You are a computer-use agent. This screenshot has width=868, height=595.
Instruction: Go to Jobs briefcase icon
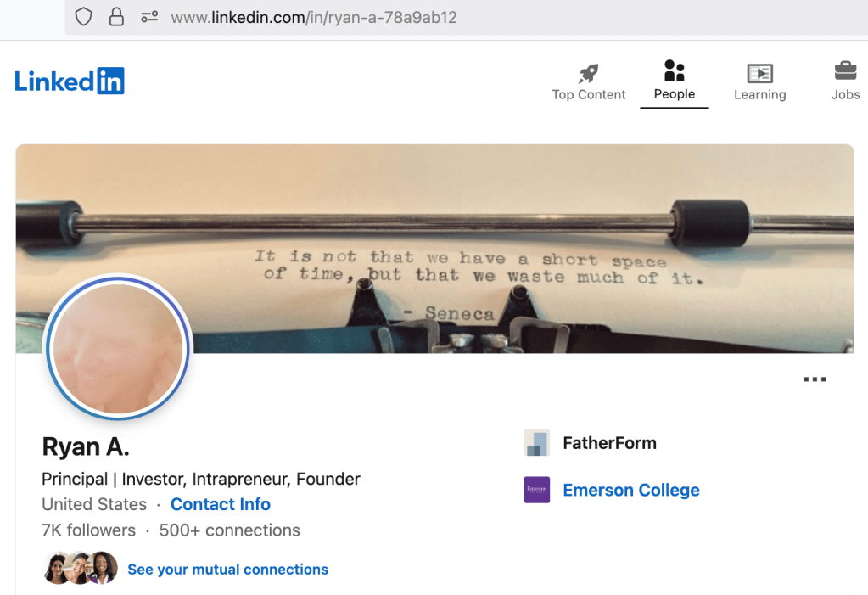point(845,71)
